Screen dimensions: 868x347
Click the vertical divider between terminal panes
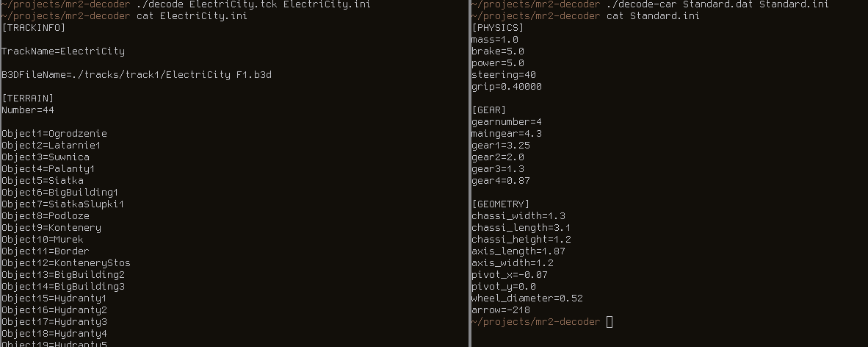tap(469, 173)
